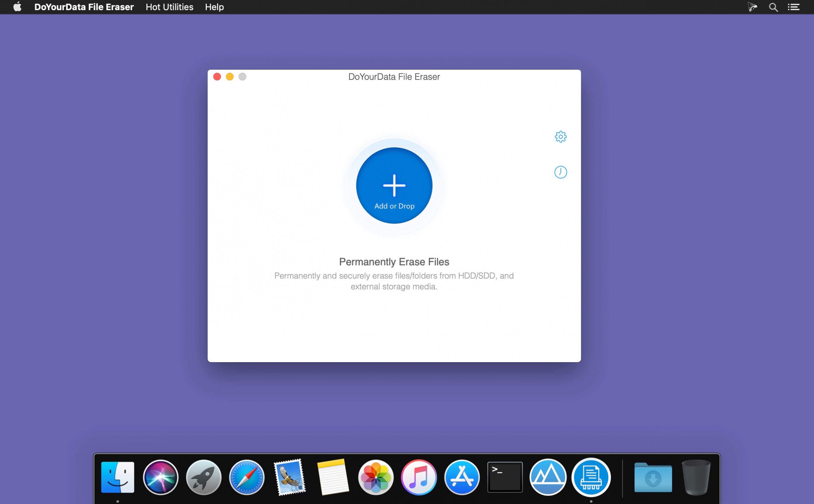The width and height of the screenshot is (814, 504).
Task: Launch Terminal from the Dock
Action: 505,477
